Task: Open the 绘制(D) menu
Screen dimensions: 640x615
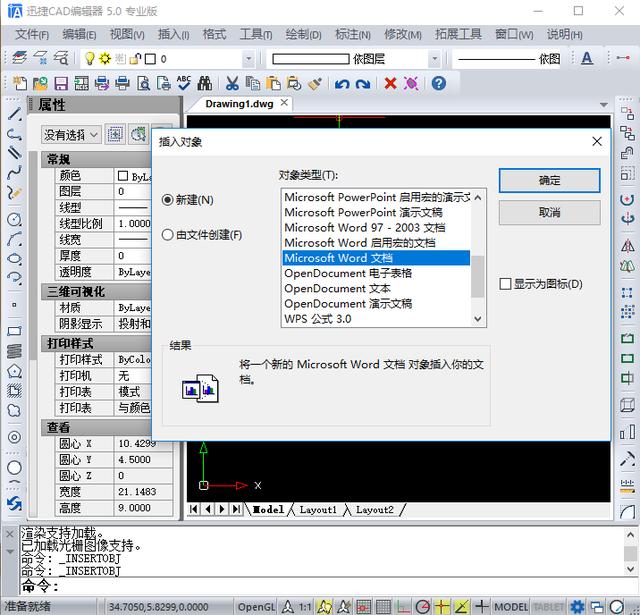Action: tap(303, 34)
